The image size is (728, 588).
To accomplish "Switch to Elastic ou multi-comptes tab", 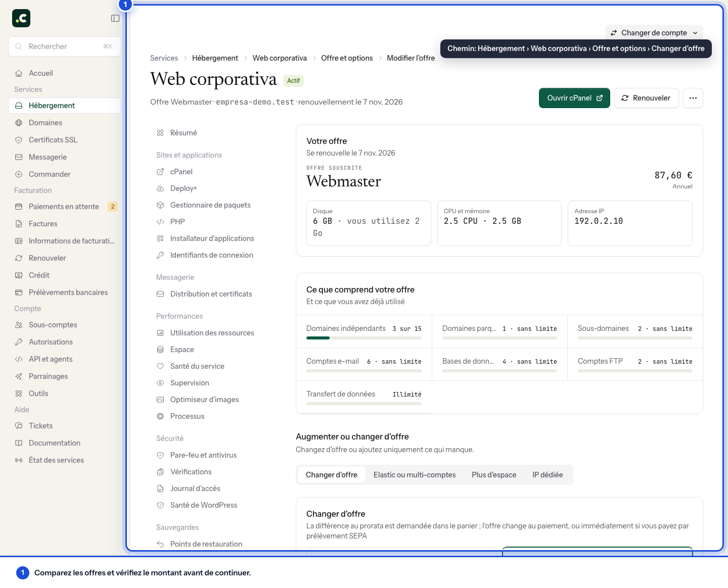I will pos(415,475).
